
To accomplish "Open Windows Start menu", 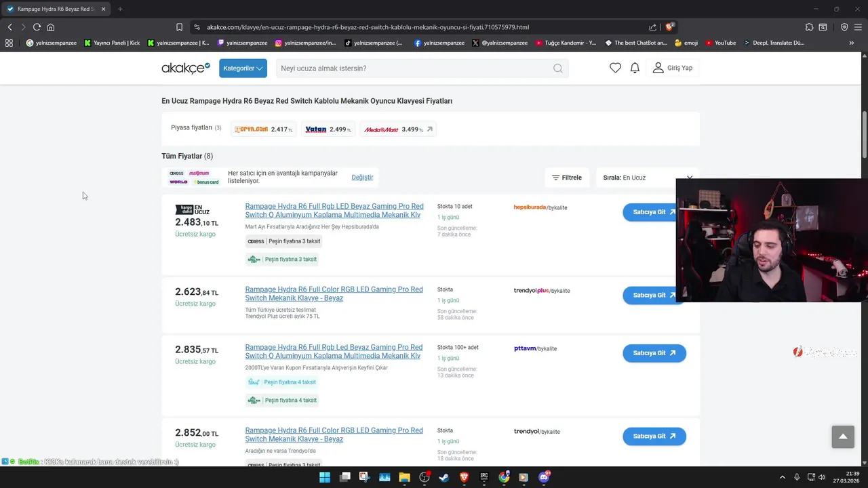I will pos(325,477).
